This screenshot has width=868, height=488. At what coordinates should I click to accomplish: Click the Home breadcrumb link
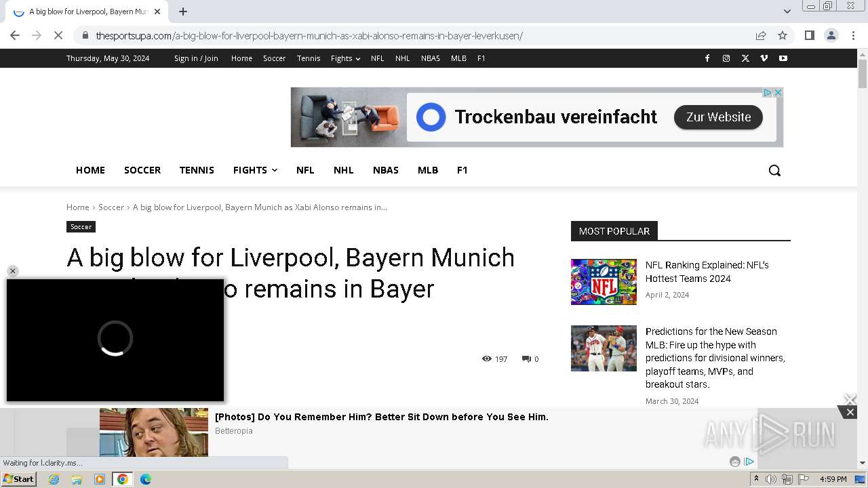coord(77,207)
